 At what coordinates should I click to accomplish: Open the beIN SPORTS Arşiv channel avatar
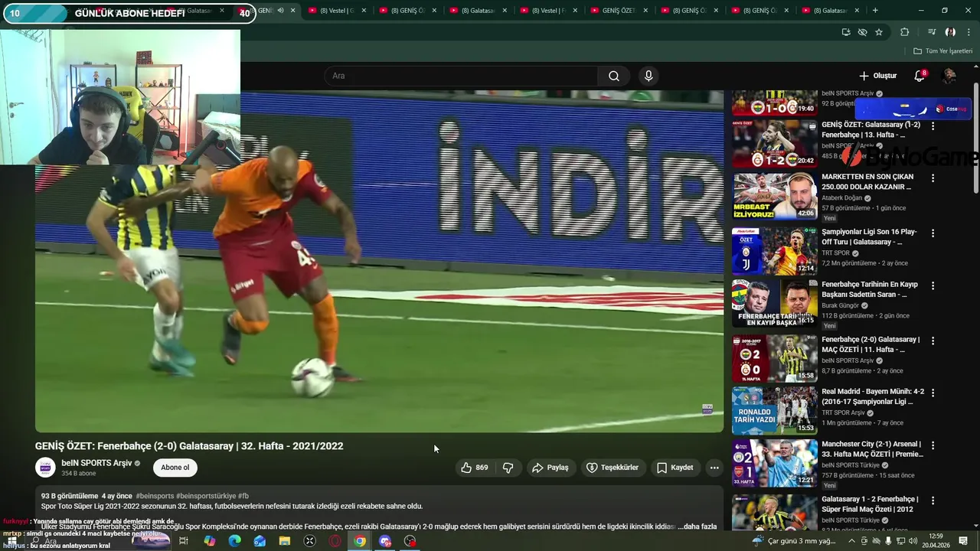pyautogui.click(x=46, y=468)
